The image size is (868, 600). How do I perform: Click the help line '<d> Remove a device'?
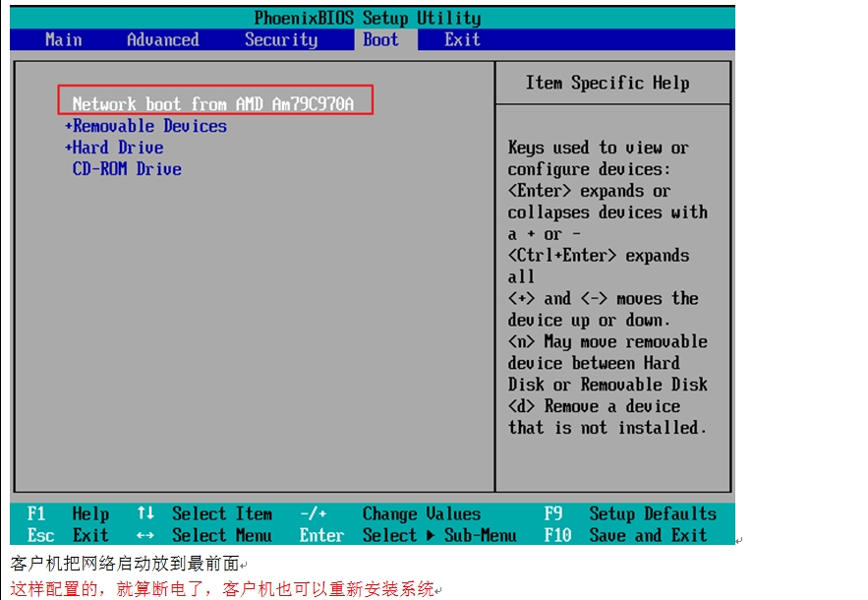click(x=594, y=406)
